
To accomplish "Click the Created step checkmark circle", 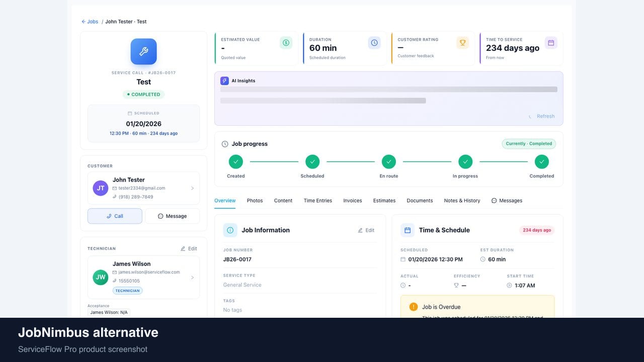I will [x=236, y=162].
